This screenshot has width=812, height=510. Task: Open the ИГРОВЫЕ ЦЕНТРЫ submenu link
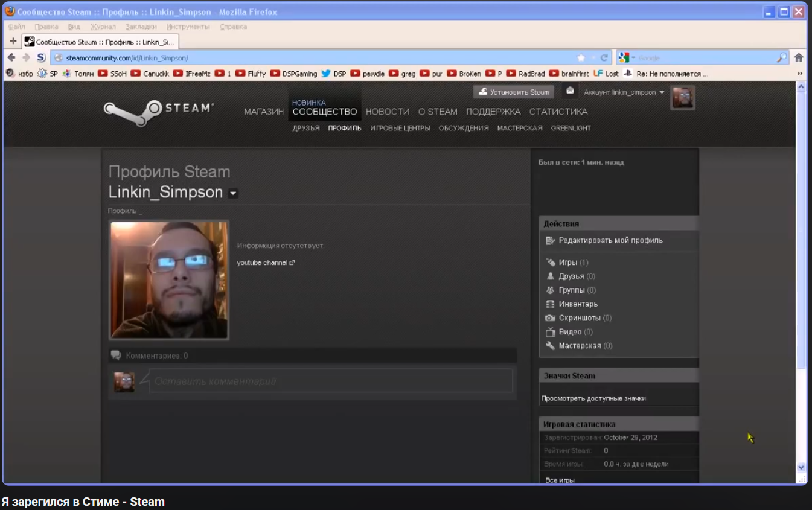click(x=400, y=128)
